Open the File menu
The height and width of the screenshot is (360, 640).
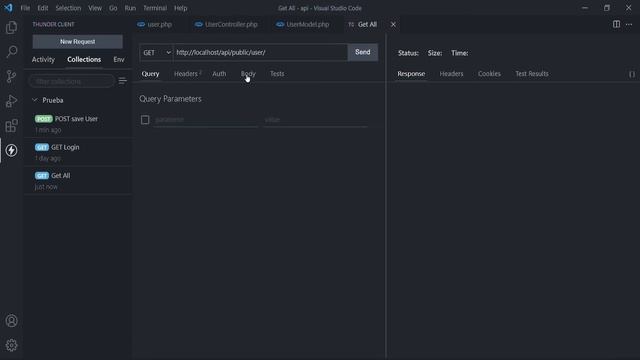click(25, 8)
